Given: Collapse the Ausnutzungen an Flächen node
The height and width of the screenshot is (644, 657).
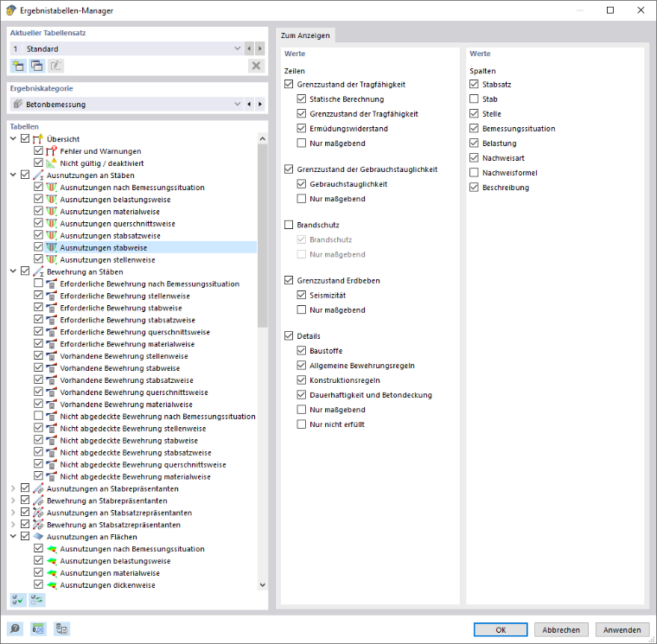Looking at the screenshot, I should [13, 536].
